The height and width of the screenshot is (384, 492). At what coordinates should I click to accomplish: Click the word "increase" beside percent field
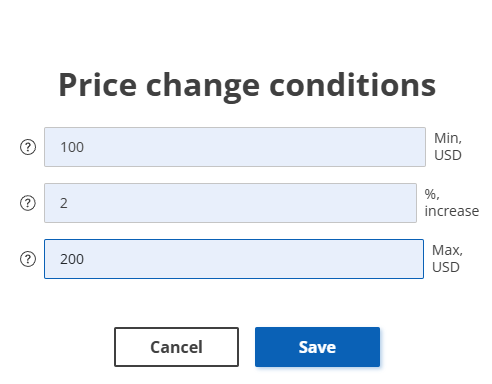452,211
